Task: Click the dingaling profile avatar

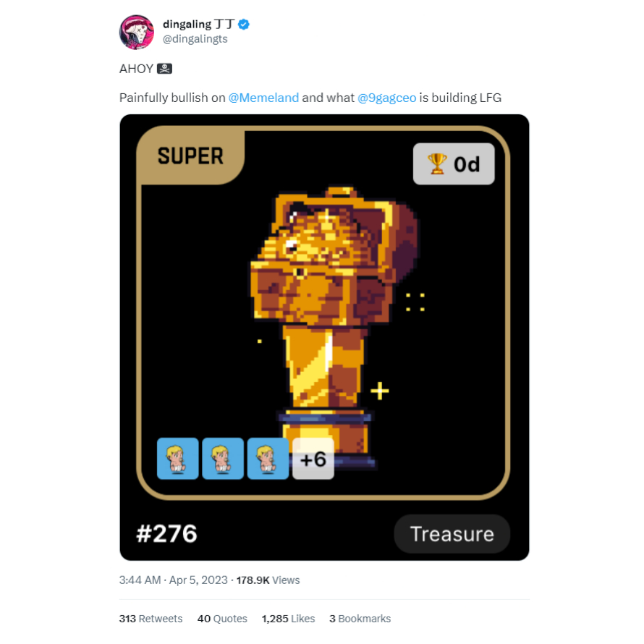Action: pyautogui.click(x=136, y=32)
